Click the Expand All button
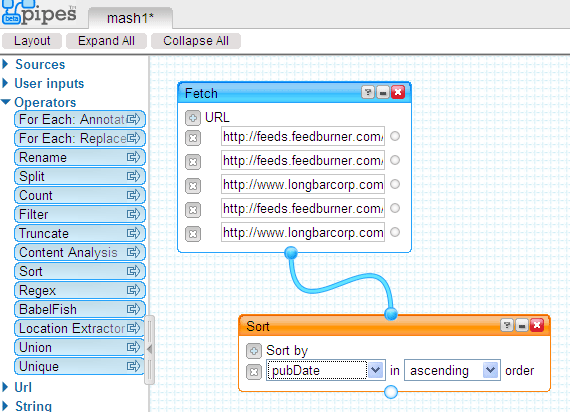Image resolution: width=570 pixels, height=412 pixels. click(106, 41)
